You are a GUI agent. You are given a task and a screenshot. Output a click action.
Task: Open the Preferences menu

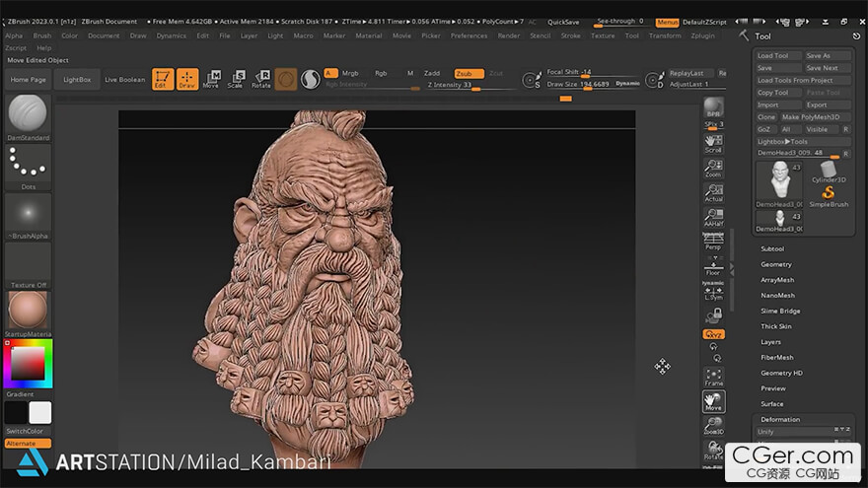pos(469,35)
